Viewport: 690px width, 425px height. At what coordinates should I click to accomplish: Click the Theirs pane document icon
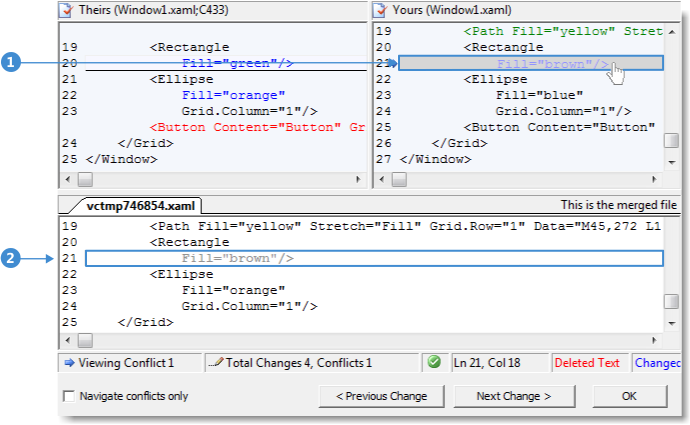66,10
